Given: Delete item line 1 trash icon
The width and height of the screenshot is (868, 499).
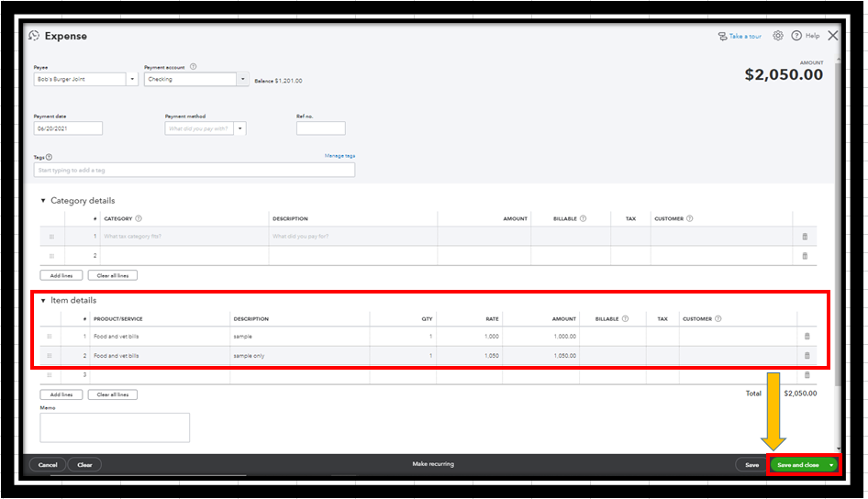Looking at the screenshot, I should [807, 336].
